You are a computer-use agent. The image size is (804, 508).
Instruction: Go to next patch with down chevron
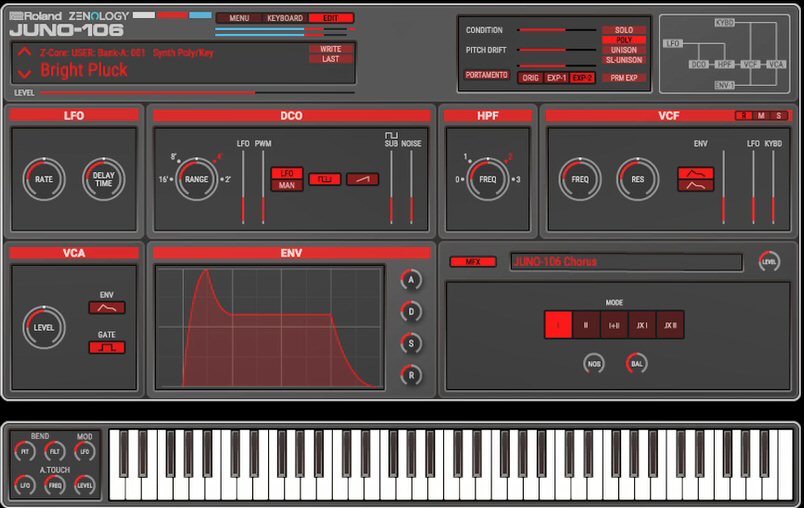(x=24, y=74)
